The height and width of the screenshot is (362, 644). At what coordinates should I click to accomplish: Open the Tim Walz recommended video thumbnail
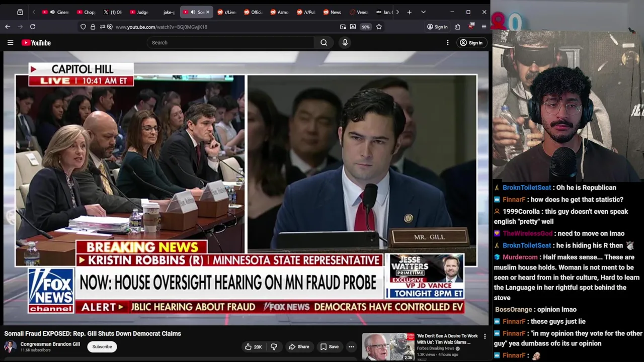pos(388,346)
